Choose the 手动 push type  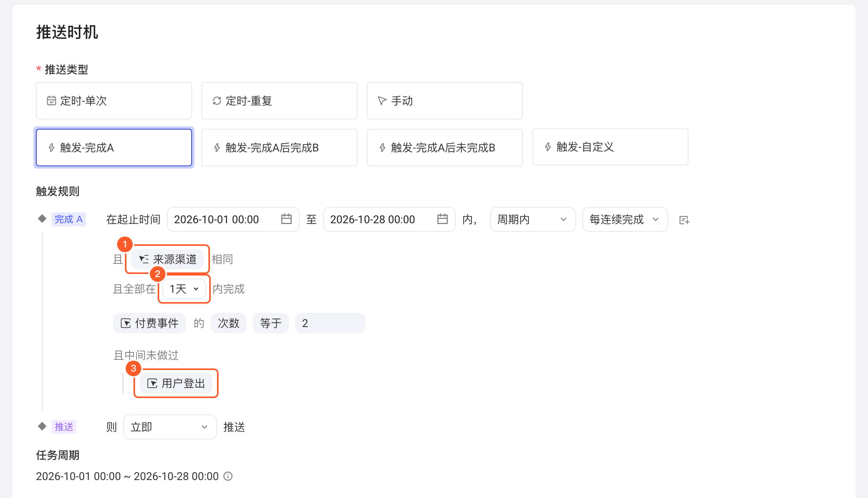(445, 101)
